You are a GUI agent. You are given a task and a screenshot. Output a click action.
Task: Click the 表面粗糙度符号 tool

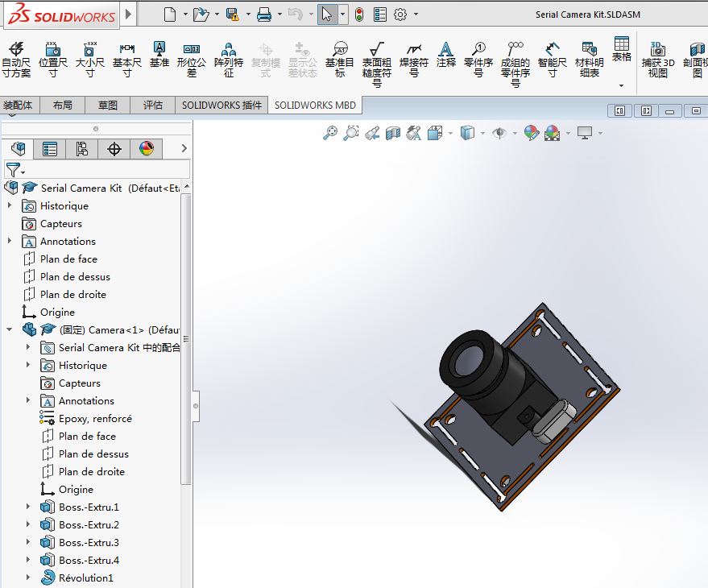click(x=377, y=65)
